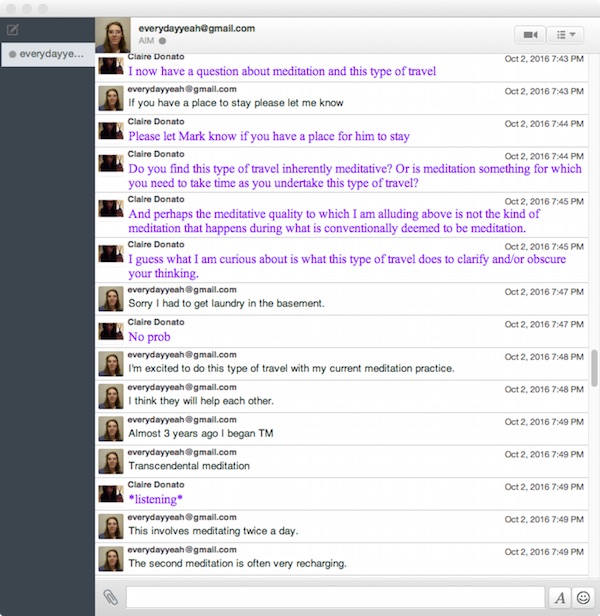
Task: Click message 'I'm excited to do this type of travel'
Action: pyautogui.click(x=291, y=368)
